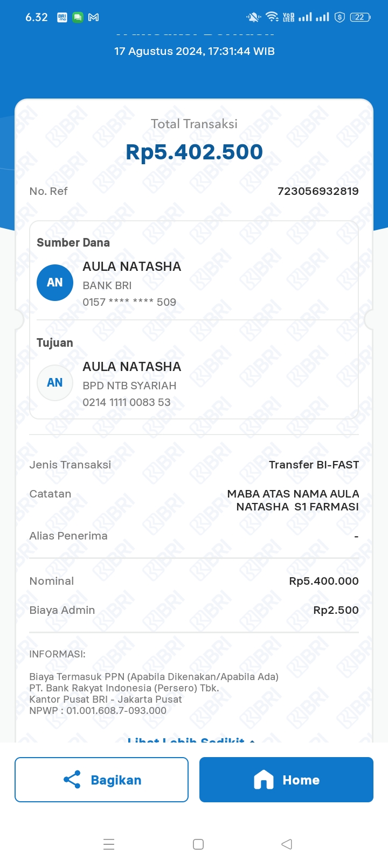This screenshot has height=868, width=388.
Task: Tap the Gmail notification icon in status bar
Action: tap(94, 17)
